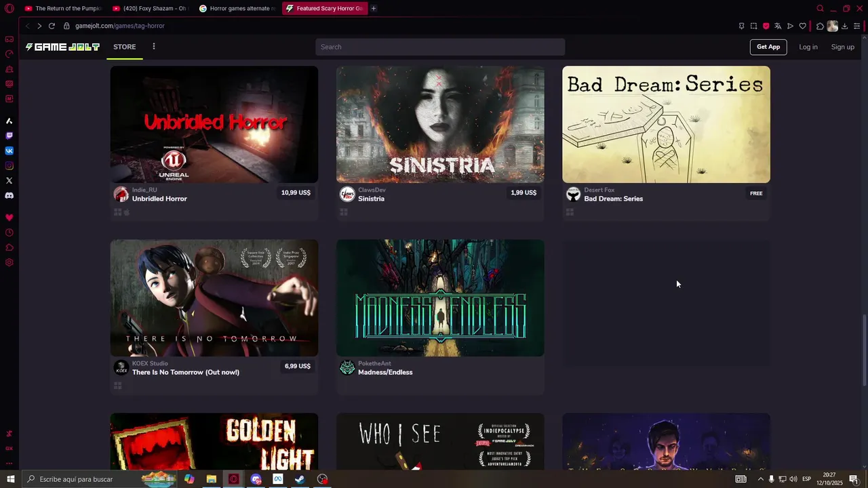Click developer name PoketheAnt
868x488 pixels.
(374, 363)
